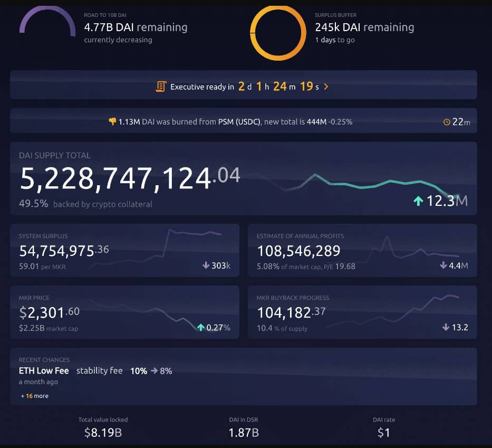This screenshot has height=448, width=492.
Task: Click the '1 days to go' label
Action: (x=335, y=40)
